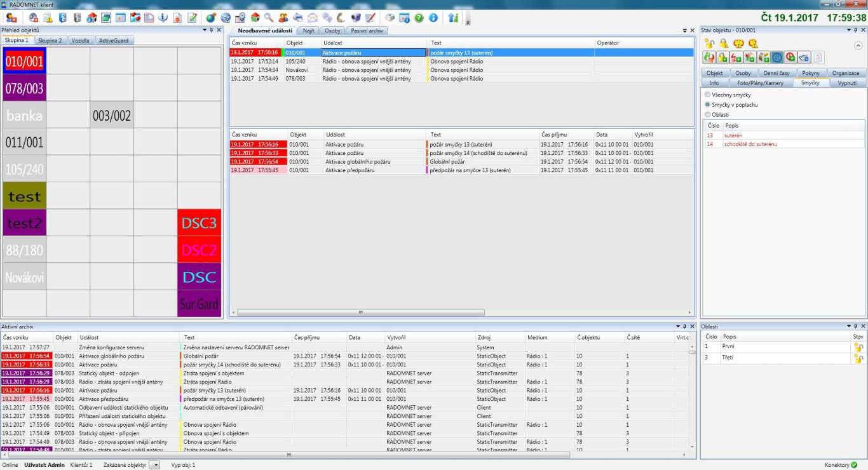Screen dimensions: 868x470
Task: Select the Všechny smyčky radio button
Action: tap(708, 95)
